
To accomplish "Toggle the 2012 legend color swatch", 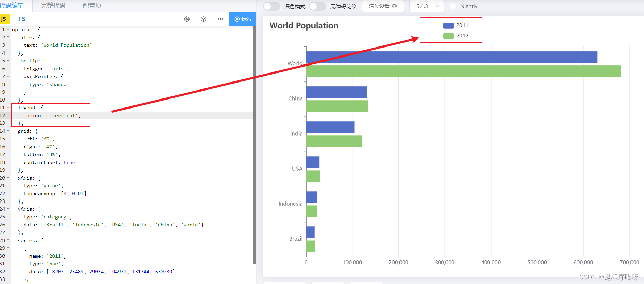I will point(449,36).
